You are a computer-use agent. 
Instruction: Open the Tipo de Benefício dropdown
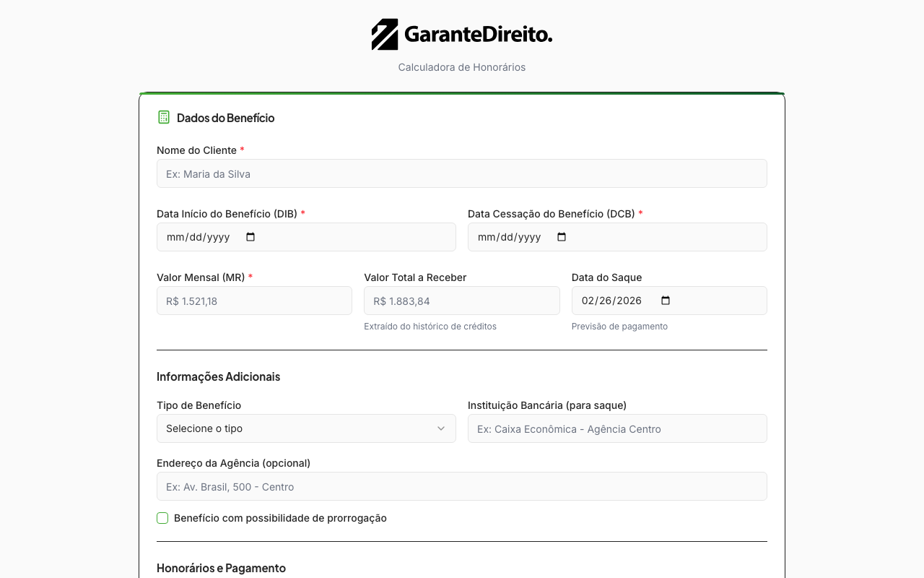pyautogui.click(x=306, y=428)
